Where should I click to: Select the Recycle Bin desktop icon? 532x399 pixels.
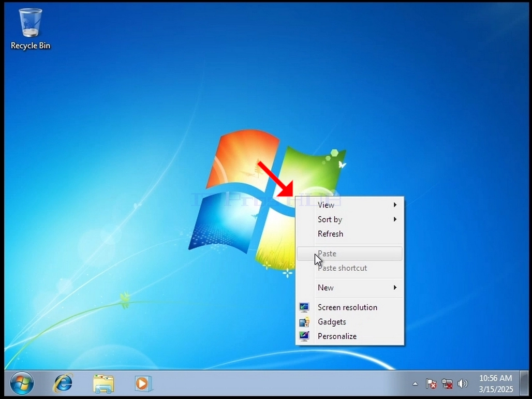point(30,29)
